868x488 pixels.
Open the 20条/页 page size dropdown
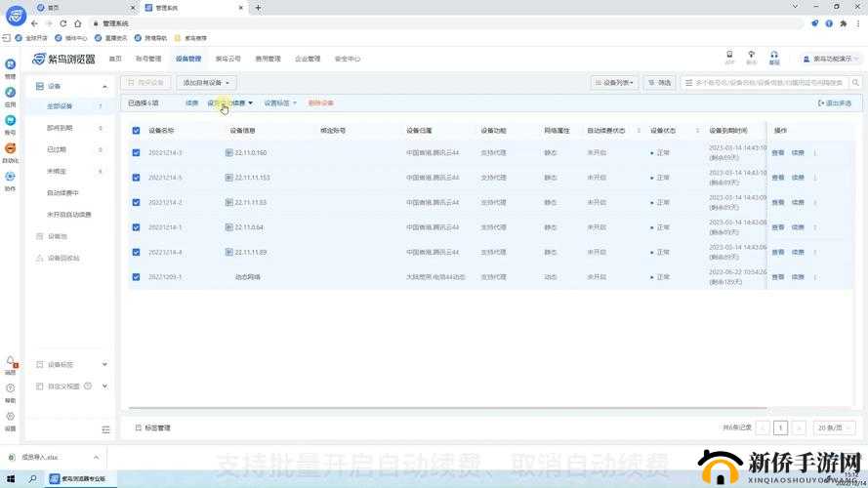[834, 427]
